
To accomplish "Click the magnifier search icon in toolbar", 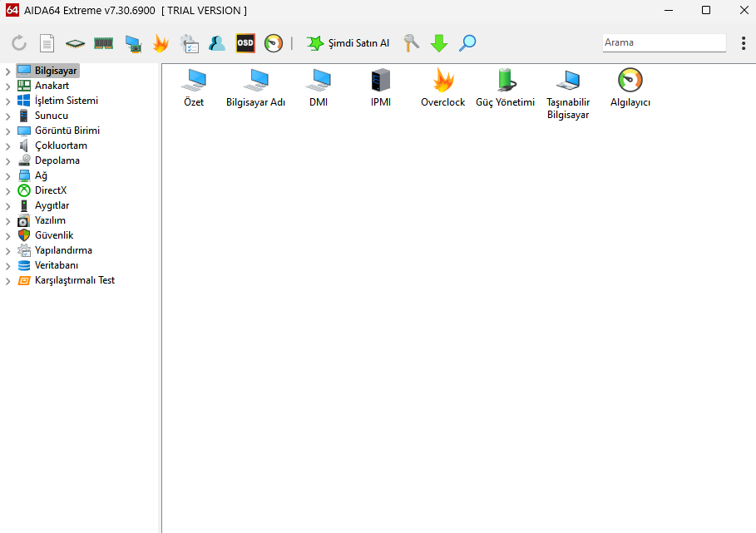I will pyautogui.click(x=467, y=43).
